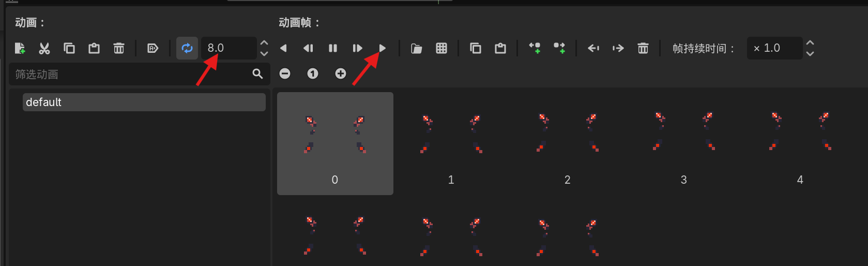Move selected frame right
The width and height of the screenshot is (868, 266).
[x=618, y=48]
